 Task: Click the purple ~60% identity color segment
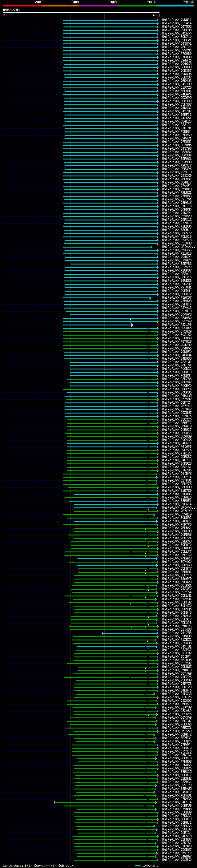pos(99,6)
